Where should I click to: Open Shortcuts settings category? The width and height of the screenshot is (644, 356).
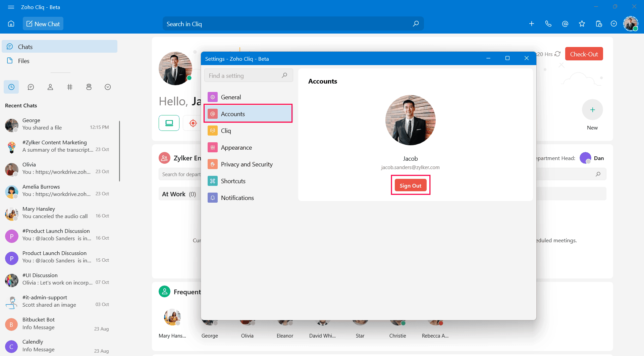tap(248, 181)
